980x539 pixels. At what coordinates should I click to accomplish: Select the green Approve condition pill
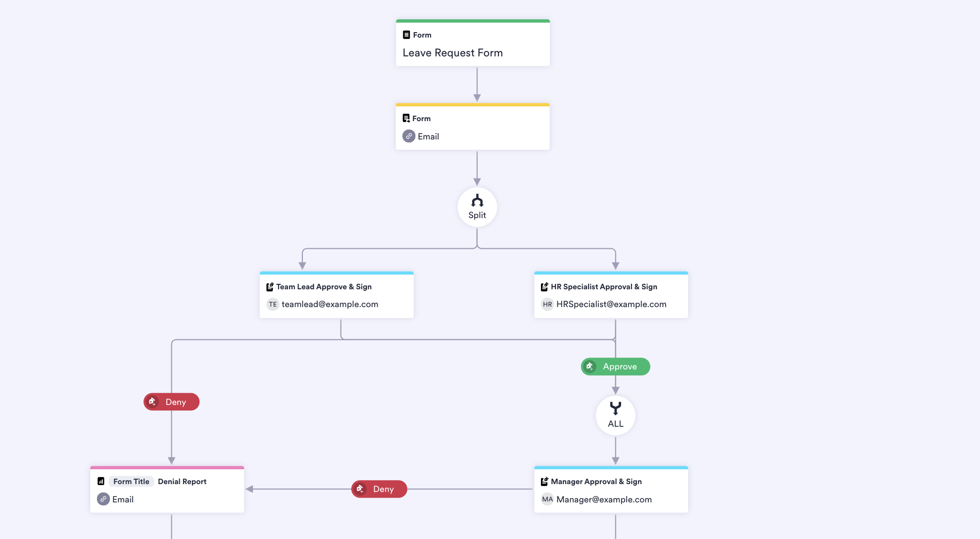tap(615, 367)
